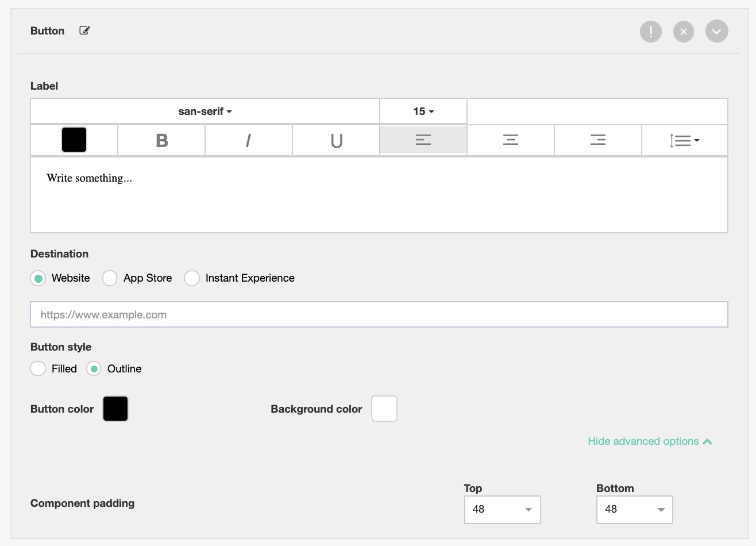Open the Bottom padding dropdown

634,510
